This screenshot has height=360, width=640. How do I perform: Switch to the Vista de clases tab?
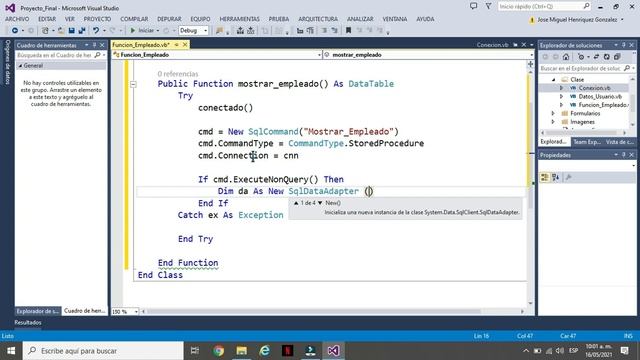pos(620,142)
